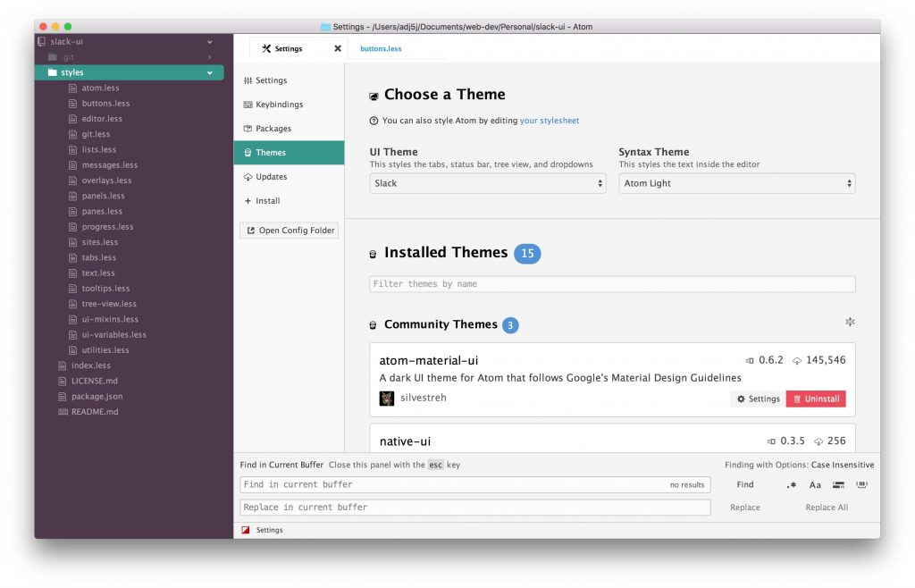Toggle the regex search option icon

coord(792,485)
